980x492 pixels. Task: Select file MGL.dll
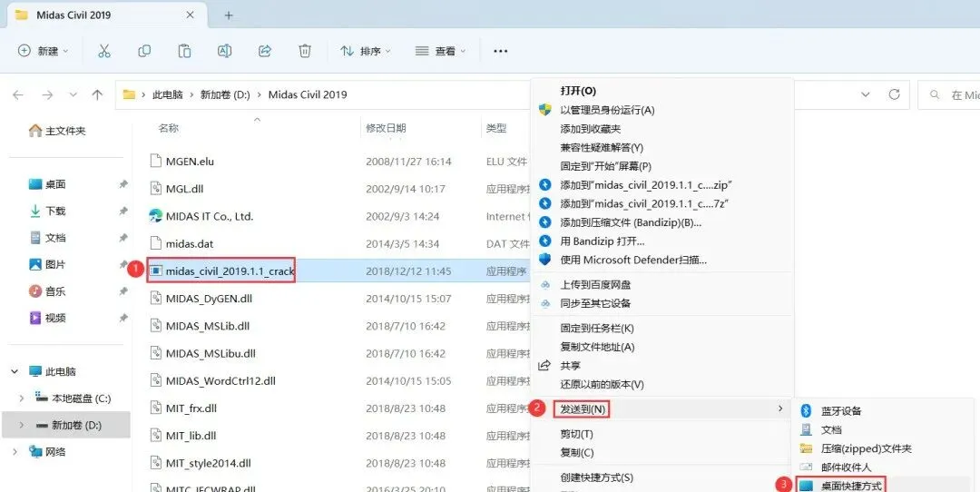point(184,189)
